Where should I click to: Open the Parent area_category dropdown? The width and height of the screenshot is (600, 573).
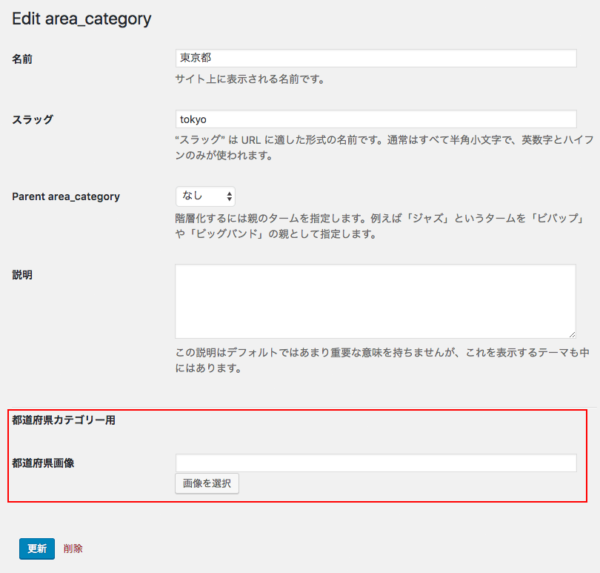206,196
